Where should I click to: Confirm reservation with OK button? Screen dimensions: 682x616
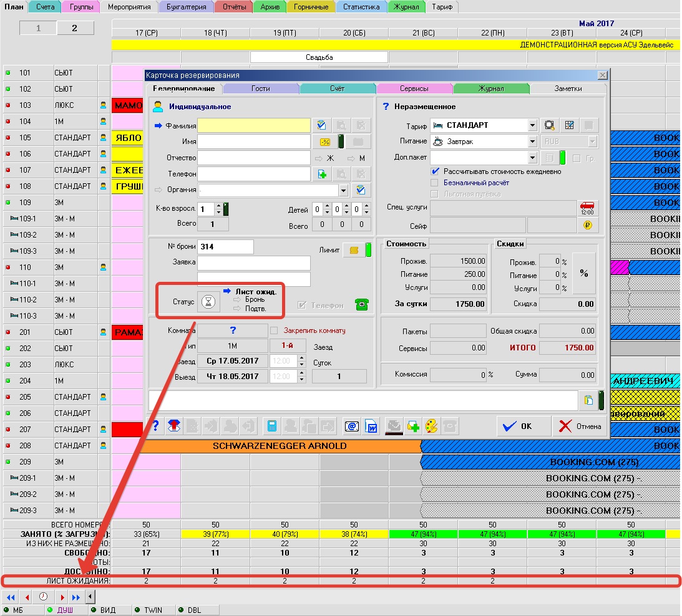524,426
